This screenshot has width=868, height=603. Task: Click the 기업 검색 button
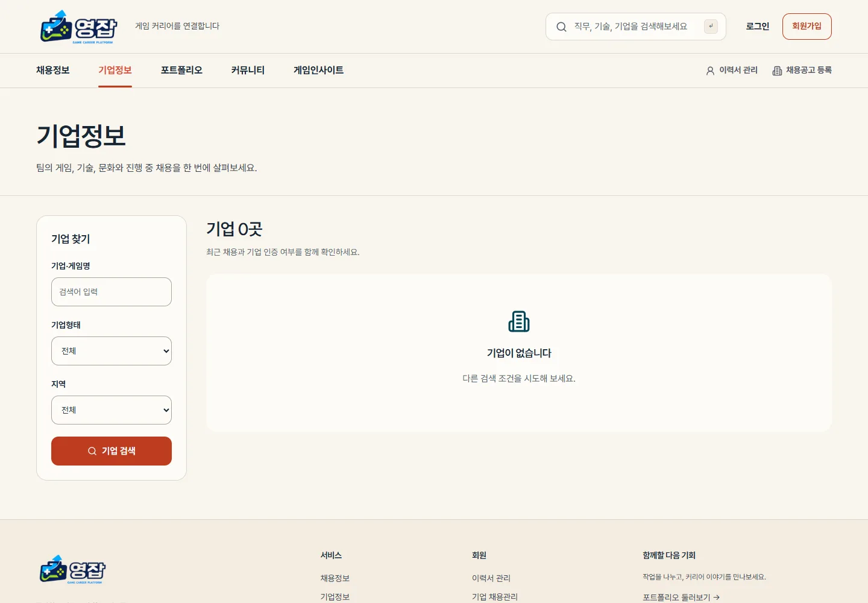click(x=112, y=451)
